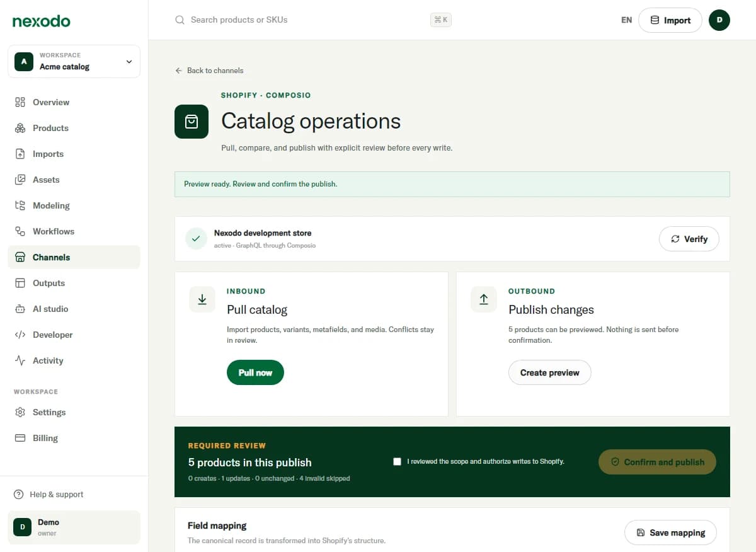Click the Imports file icon

(20, 154)
